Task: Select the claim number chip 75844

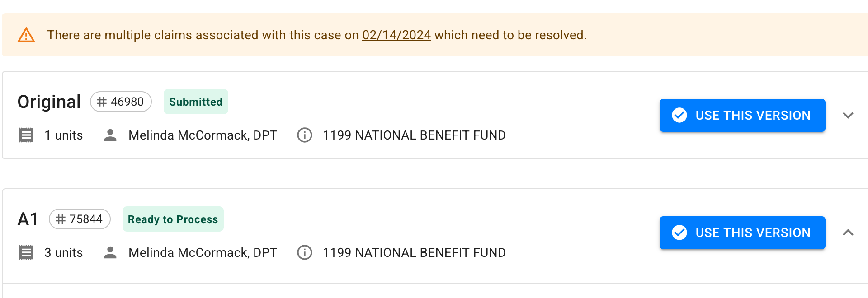Action: [x=80, y=219]
